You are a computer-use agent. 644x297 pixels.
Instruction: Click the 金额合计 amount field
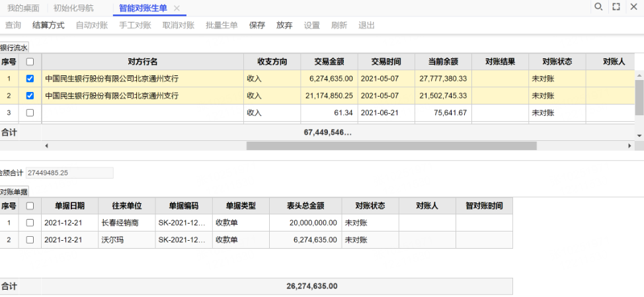click(x=69, y=173)
